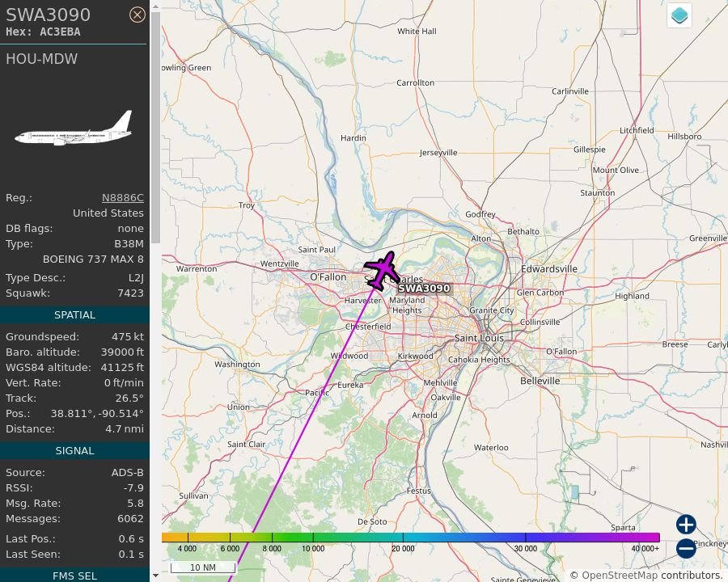Click the Squawk value 7423
Viewport: 728px width, 582px height.
click(x=132, y=293)
